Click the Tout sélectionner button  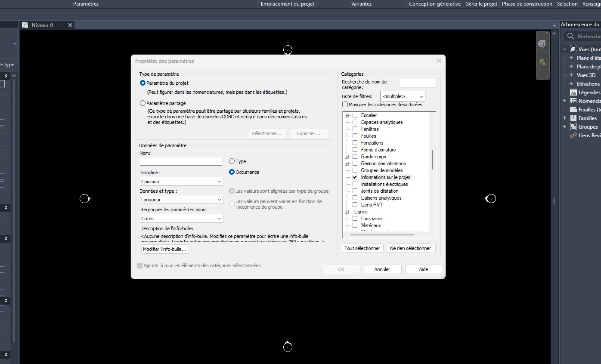click(x=362, y=248)
